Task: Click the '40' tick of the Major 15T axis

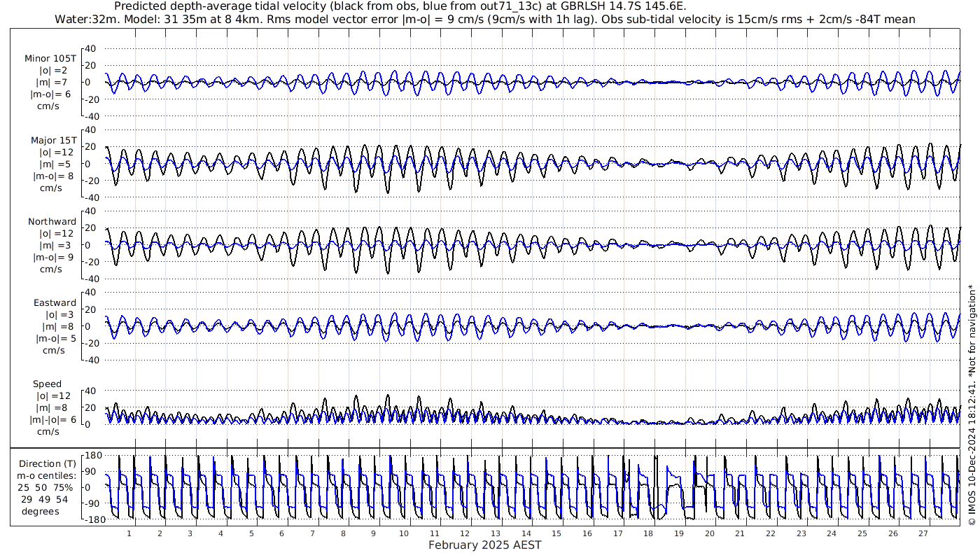Action: pyautogui.click(x=90, y=130)
